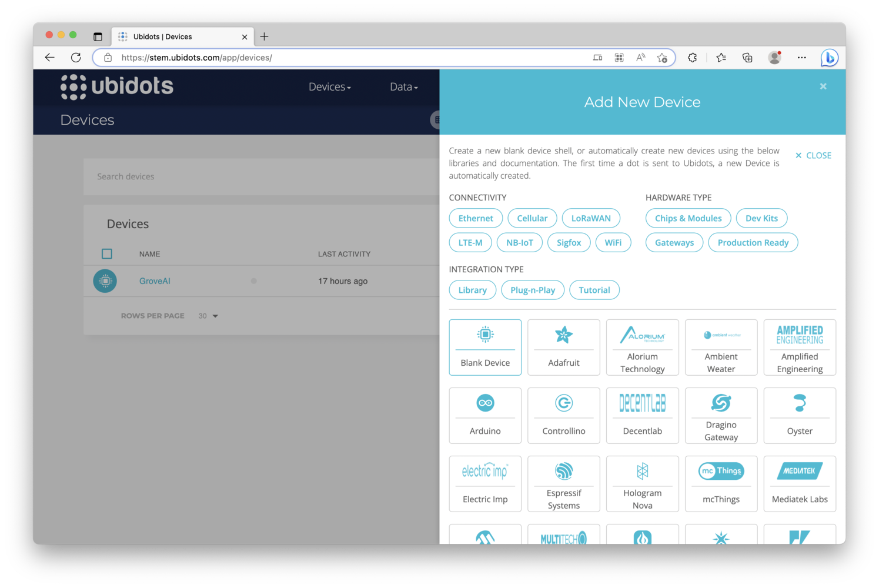Select the Electric Imp card
The height and width of the screenshot is (588, 879).
coord(485,483)
